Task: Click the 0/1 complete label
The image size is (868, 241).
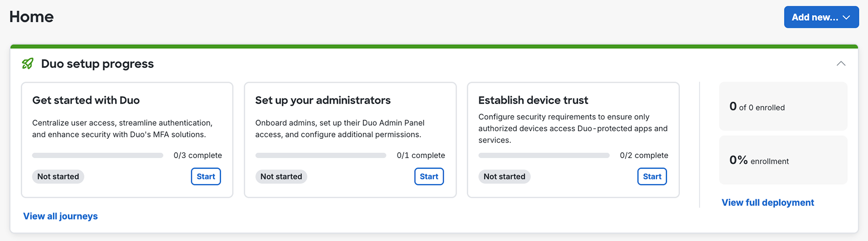Action: [421, 156]
